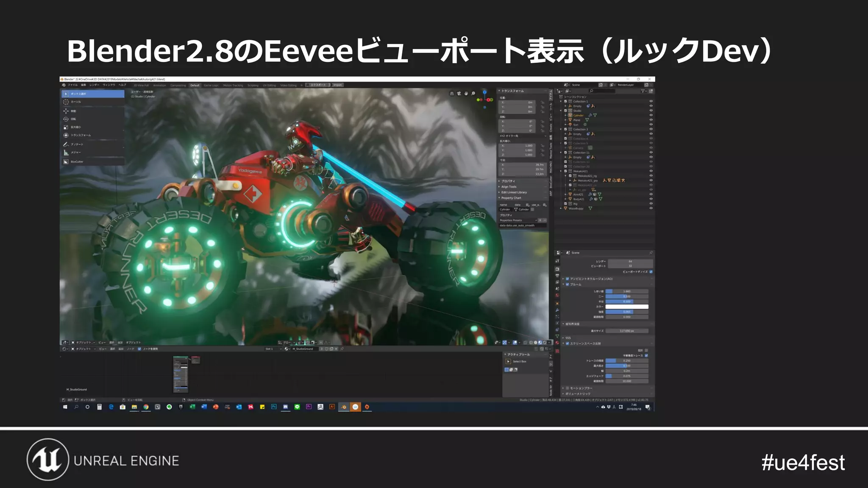Click the エクスポート (Export) button
Viewport: 868px width, 488px height.
[318, 85]
